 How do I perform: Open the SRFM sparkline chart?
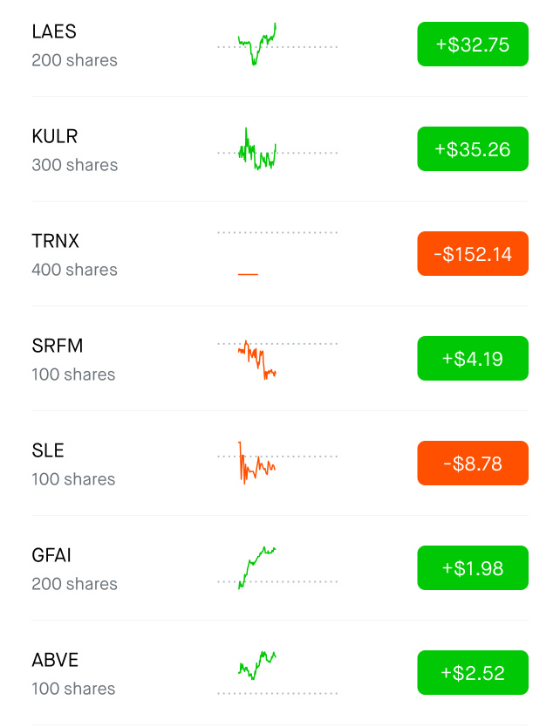[277, 360]
